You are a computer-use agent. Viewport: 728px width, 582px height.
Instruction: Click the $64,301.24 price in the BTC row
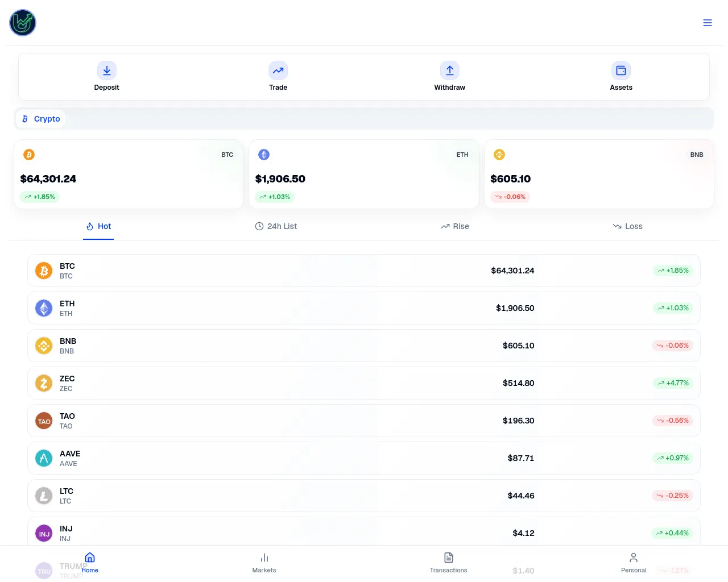click(512, 271)
